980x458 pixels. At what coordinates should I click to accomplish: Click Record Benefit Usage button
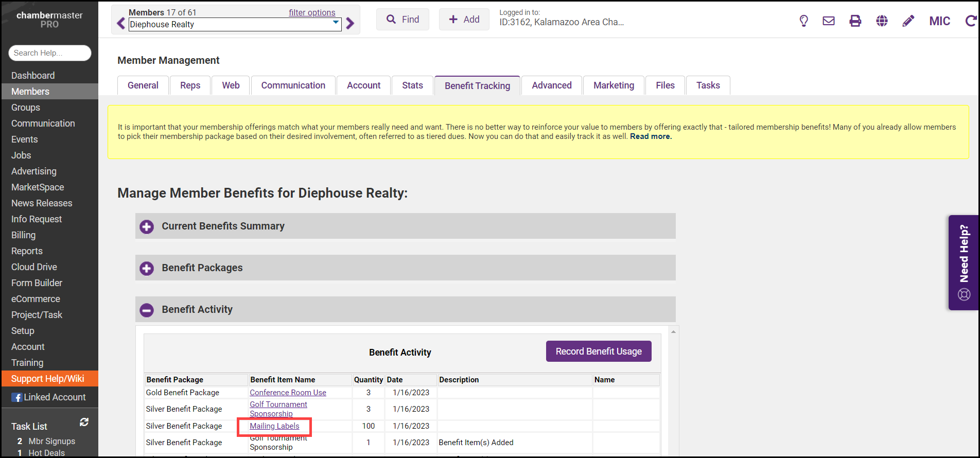pyautogui.click(x=598, y=351)
